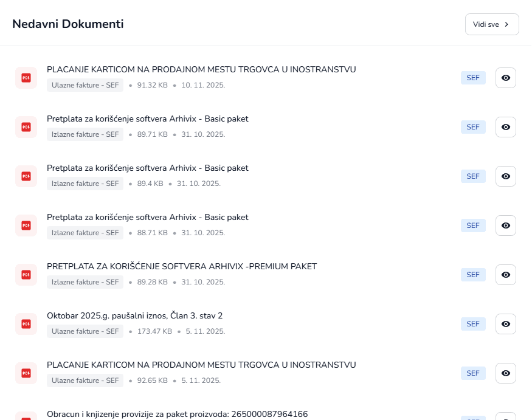This screenshot has height=420, width=532.
Task: View the PREMIUM PAKET document via eye icon
Action: (x=505, y=275)
